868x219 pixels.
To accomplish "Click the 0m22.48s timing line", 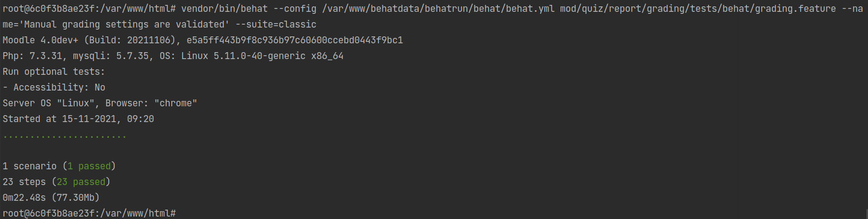I will pos(51,197).
